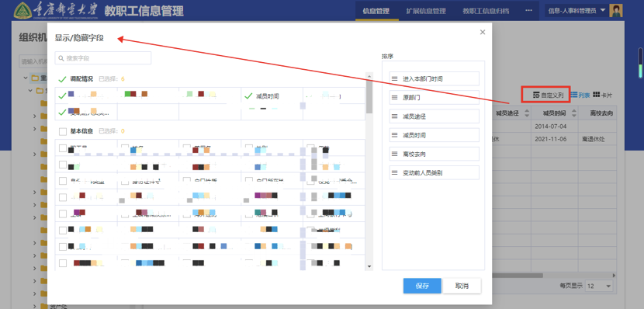Check the 基本信息 group checkbox
This screenshot has height=309, width=644.
click(x=63, y=131)
